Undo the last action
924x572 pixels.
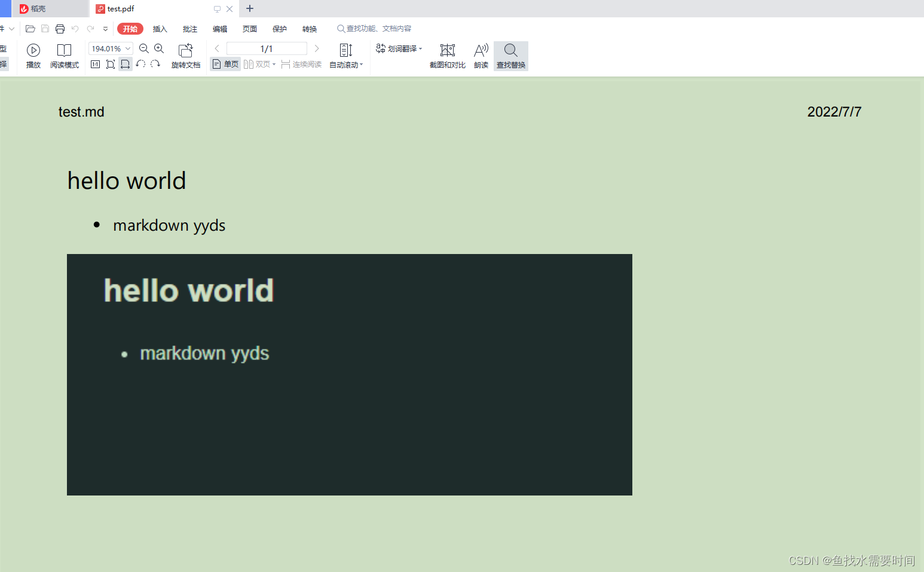click(75, 29)
